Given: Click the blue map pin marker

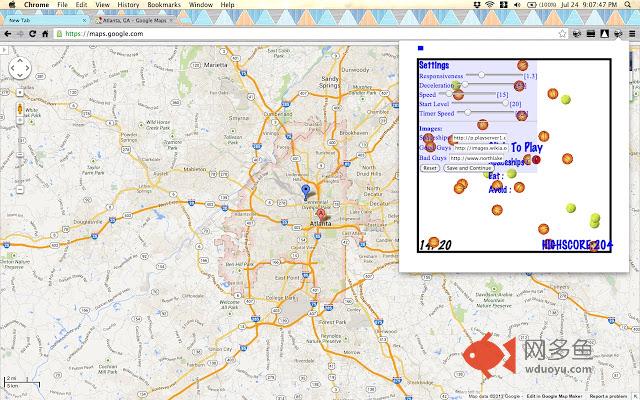Looking at the screenshot, I should [x=306, y=192].
